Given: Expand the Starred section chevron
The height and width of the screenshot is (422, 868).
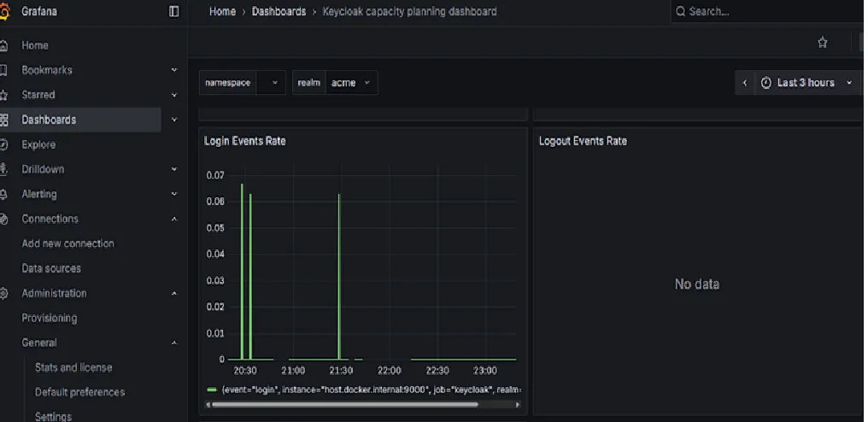Looking at the screenshot, I should 174,96.
